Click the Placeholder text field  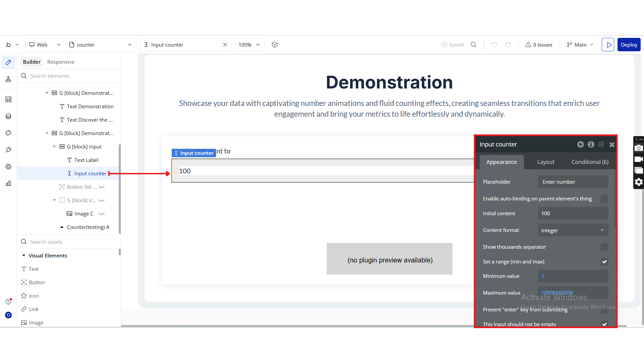573,182
